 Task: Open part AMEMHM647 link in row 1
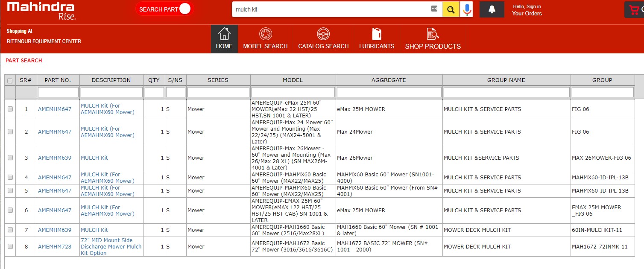click(x=55, y=109)
